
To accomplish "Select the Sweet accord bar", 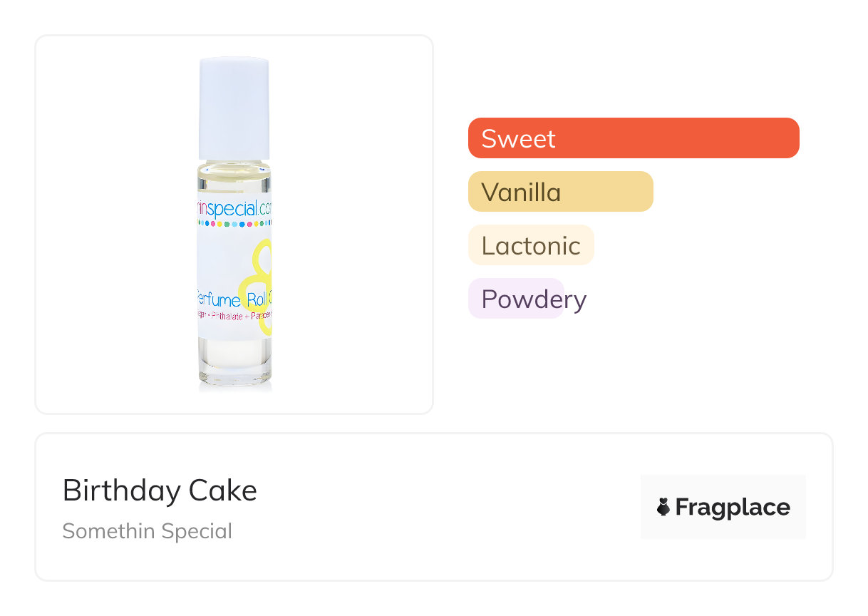I will 633,138.
